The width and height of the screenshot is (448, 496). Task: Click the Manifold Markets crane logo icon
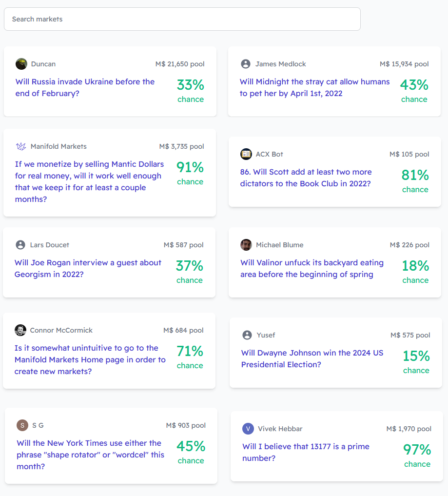click(x=21, y=146)
